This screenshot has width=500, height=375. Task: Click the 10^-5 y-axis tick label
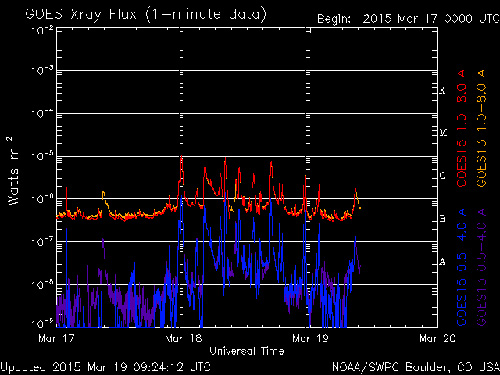[42, 156]
